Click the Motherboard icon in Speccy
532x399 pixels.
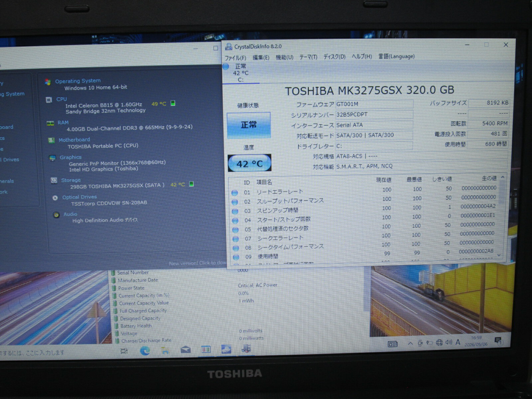click(x=51, y=140)
